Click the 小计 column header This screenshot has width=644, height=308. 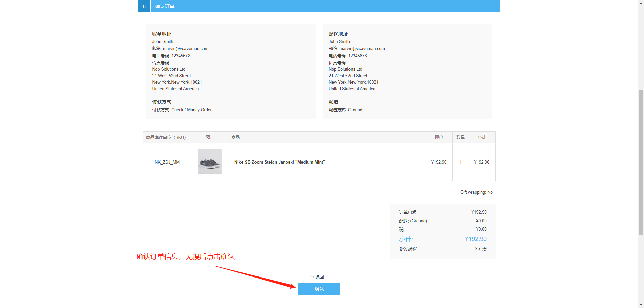tap(482, 137)
